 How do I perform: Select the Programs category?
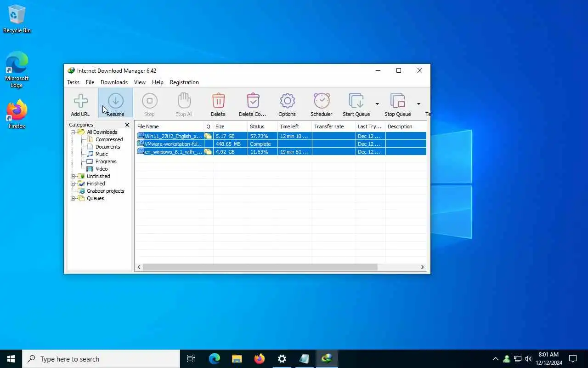click(x=106, y=161)
